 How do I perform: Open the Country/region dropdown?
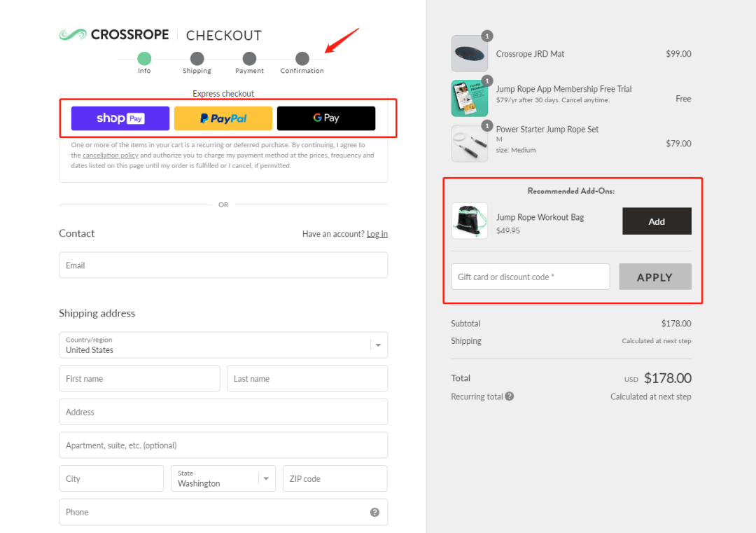pyautogui.click(x=223, y=345)
